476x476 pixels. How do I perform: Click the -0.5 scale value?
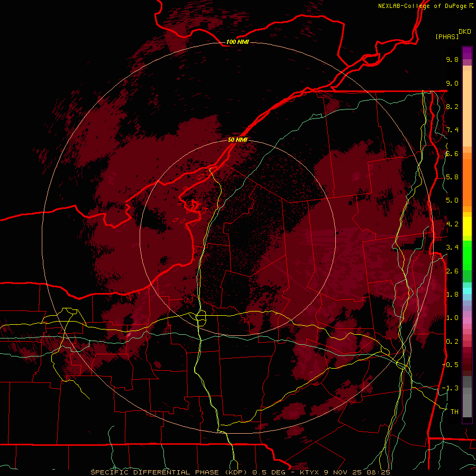pos(450,365)
